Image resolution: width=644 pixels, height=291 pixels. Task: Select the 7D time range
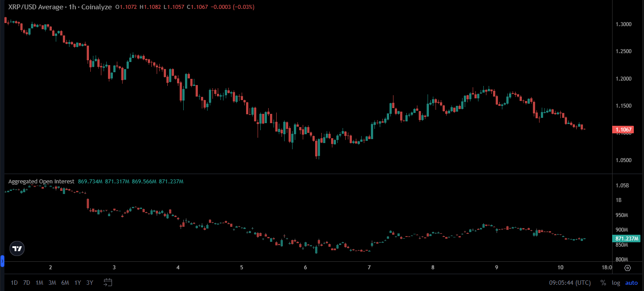(27, 283)
